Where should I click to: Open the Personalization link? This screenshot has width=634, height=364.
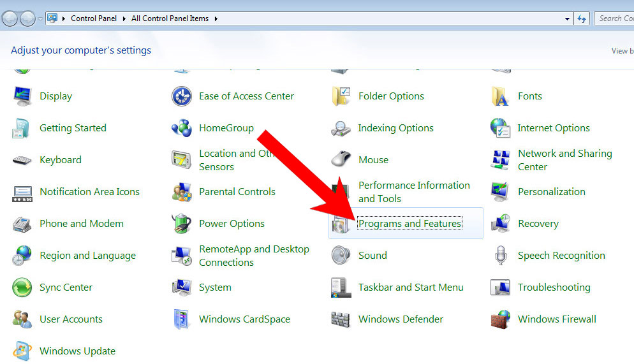coord(552,191)
